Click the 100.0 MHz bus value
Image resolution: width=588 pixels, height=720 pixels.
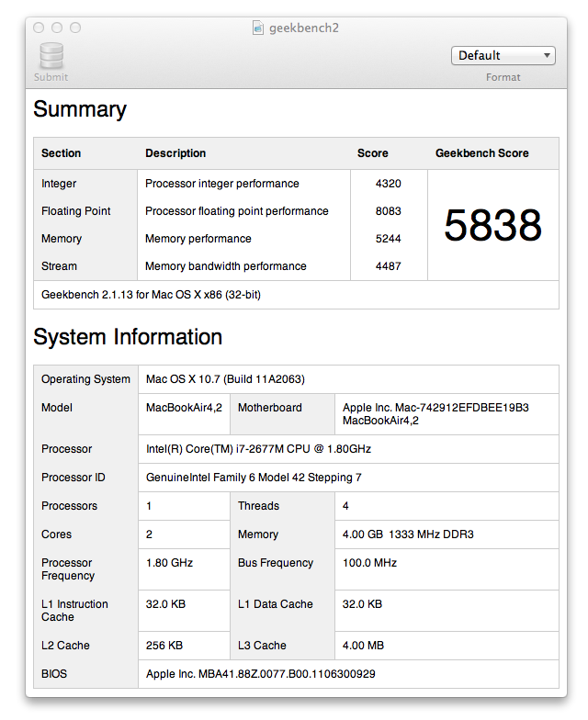pos(369,563)
